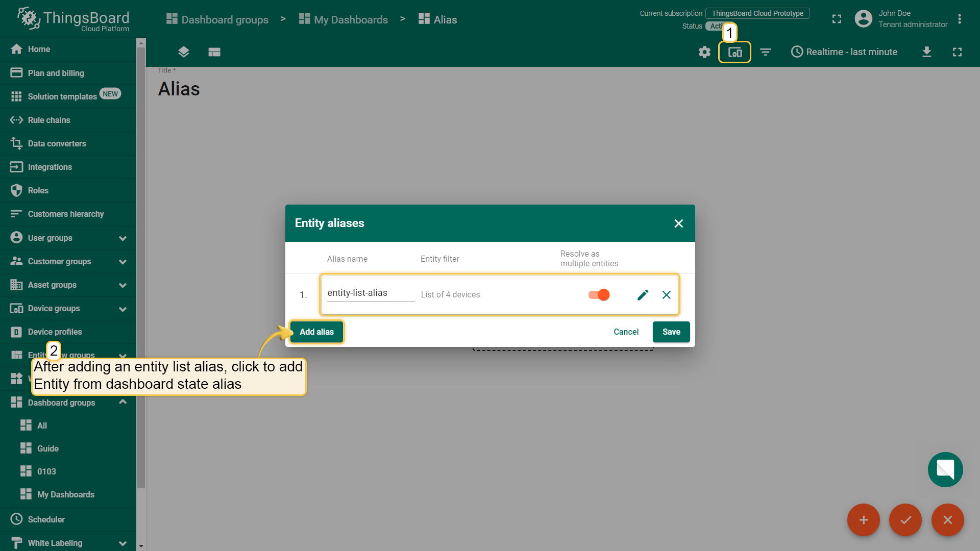980x551 pixels.
Task: Click the entity-list-alias name field
Action: 371,293
